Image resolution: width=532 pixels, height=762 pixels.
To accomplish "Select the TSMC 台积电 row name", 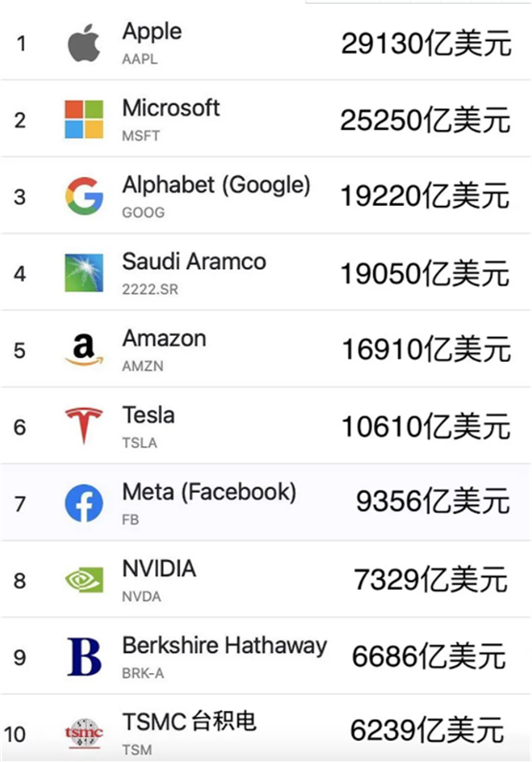I will click(x=189, y=722).
